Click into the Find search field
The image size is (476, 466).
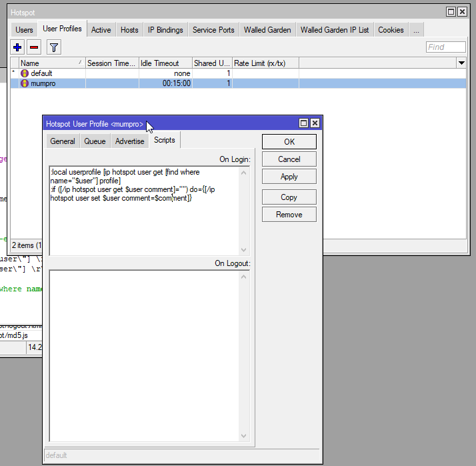[x=445, y=47]
